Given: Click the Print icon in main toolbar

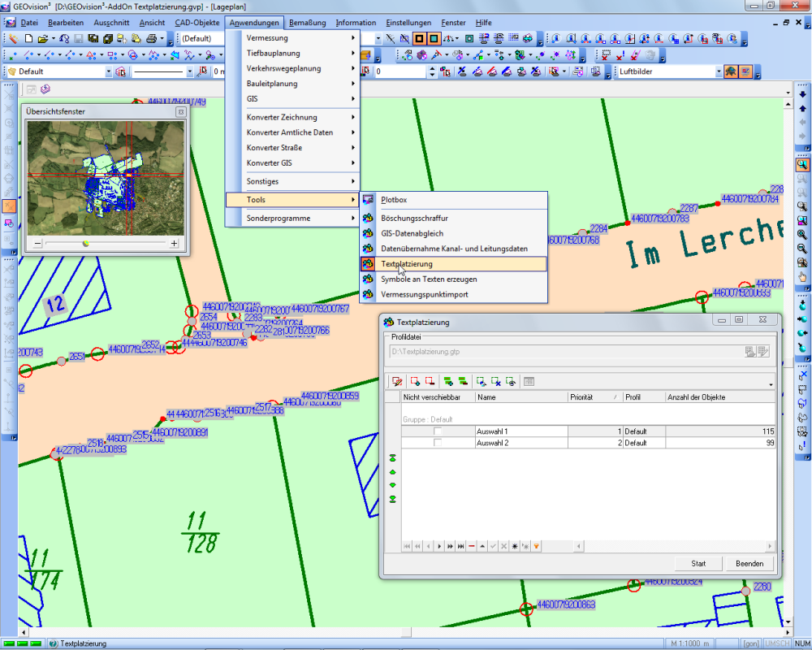Looking at the screenshot, I should pyautogui.click(x=151, y=38).
